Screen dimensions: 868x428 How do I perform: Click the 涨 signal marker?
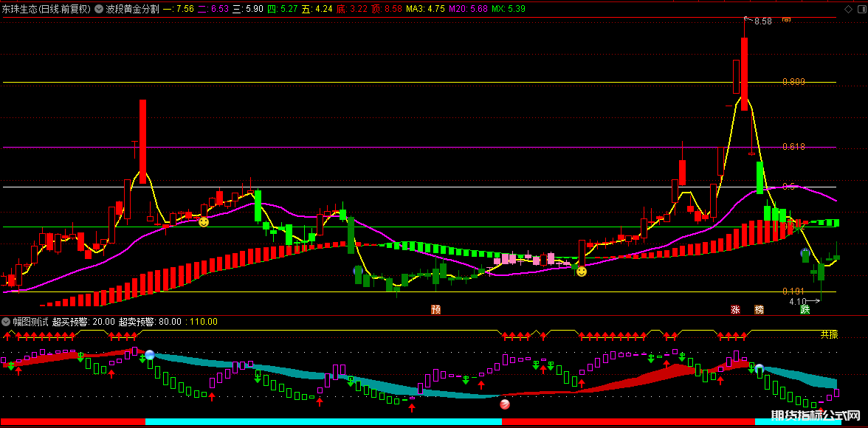tap(735, 309)
